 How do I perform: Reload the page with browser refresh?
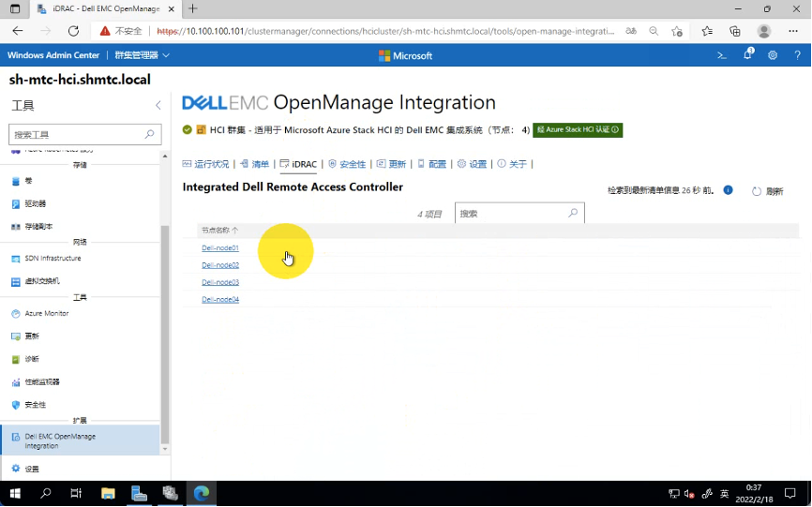(x=73, y=31)
